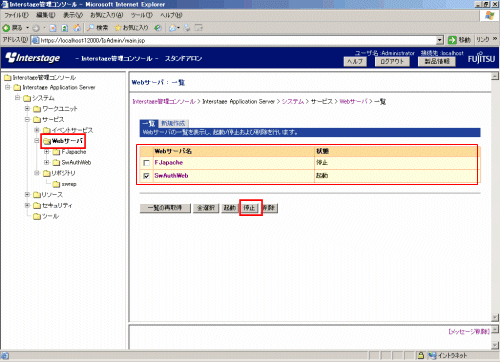Select the FJapache folder icon in tree

pos(56,152)
